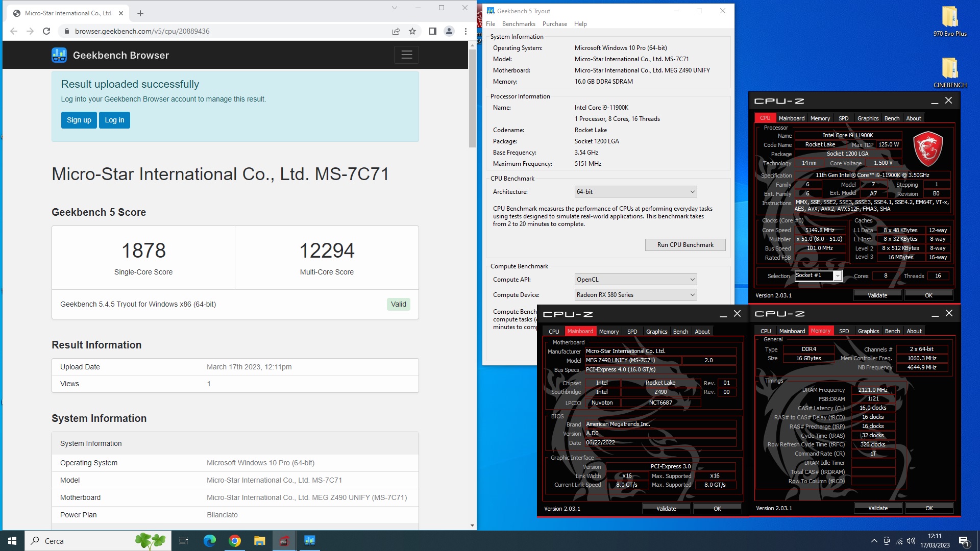Open the Purchase menu in Geekbench

tap(555, 24)
